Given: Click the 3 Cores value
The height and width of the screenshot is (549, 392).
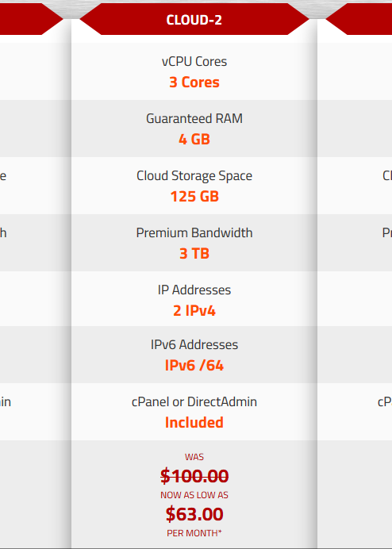Looking at the screenshot, I should [x=194, y=83].
